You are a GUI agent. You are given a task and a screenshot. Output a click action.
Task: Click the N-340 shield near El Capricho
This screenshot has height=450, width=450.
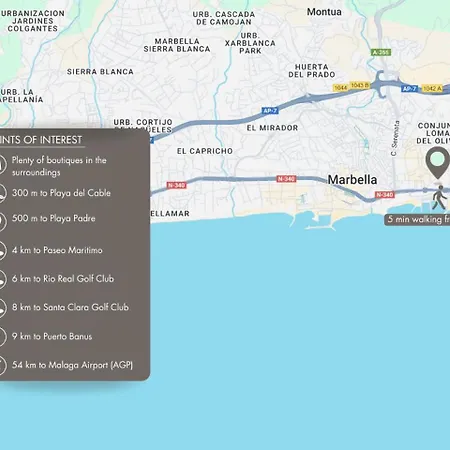(x=176, y=185)
